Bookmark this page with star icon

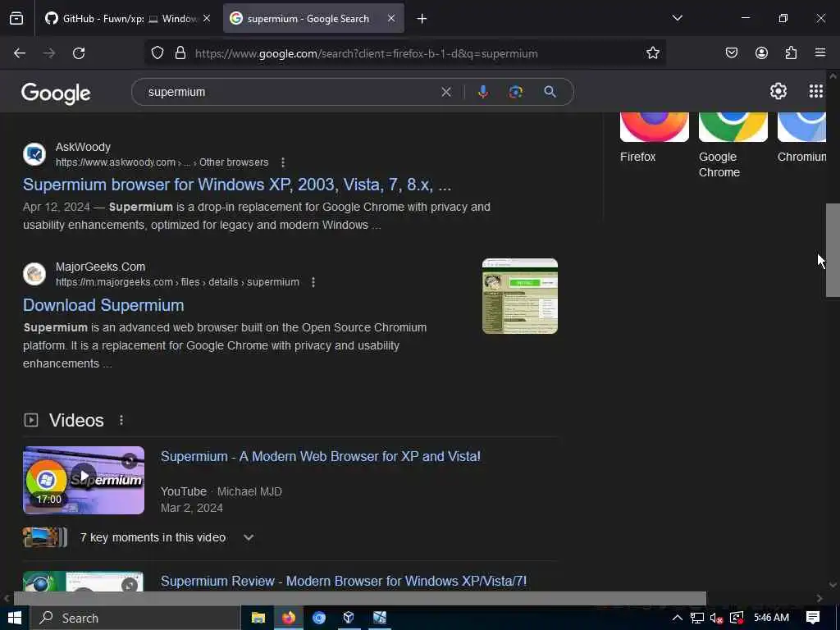(x=652, y=53)
